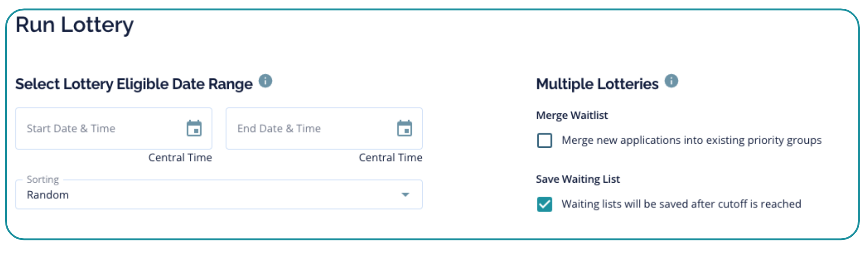868x273 pixels.
Task: Click info icon next to Multiple Lotteries
Action: 671,81
